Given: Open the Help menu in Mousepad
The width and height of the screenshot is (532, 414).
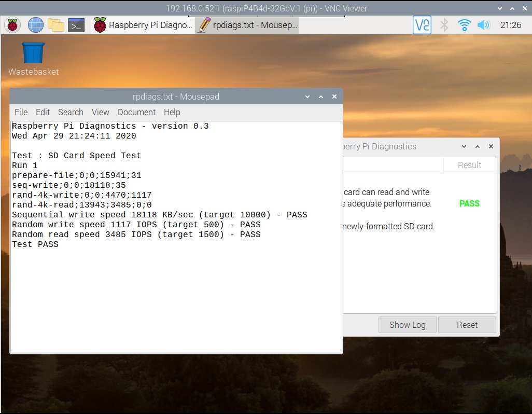Looking at the screenshot, I should pyautogui.click(x=172, y=113).
